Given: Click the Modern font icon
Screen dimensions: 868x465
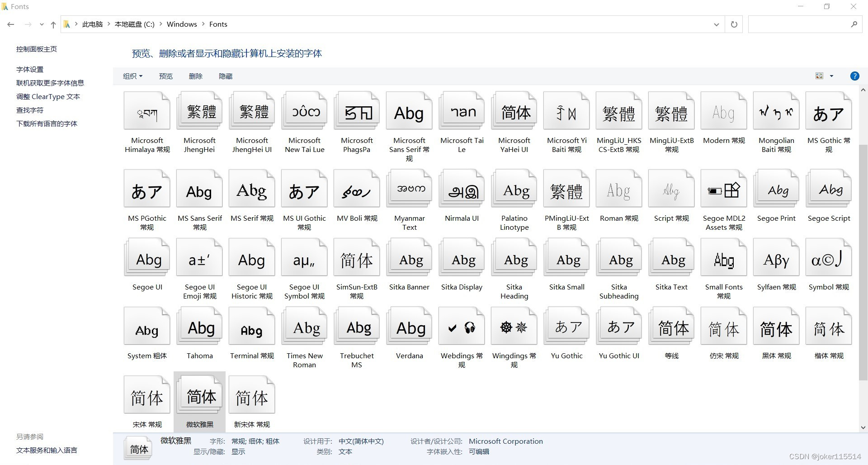Looking at the screenshot, I should coord(724,111).
